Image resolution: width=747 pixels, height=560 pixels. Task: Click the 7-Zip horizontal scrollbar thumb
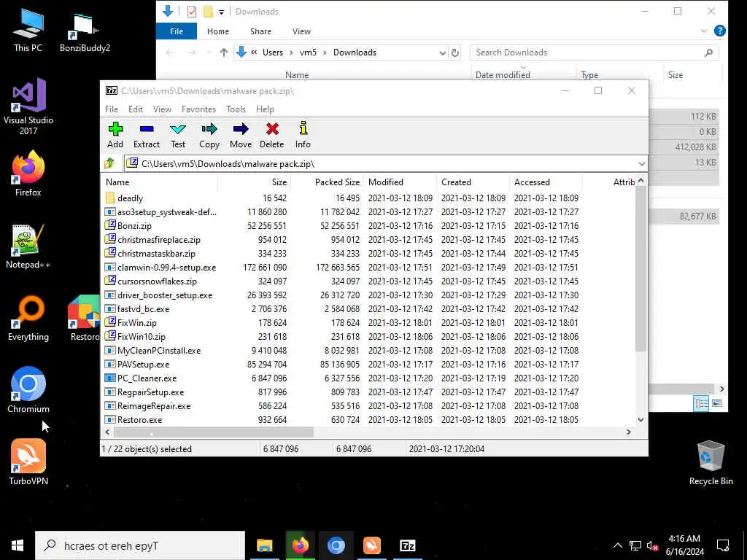click(x=214, y=432)
